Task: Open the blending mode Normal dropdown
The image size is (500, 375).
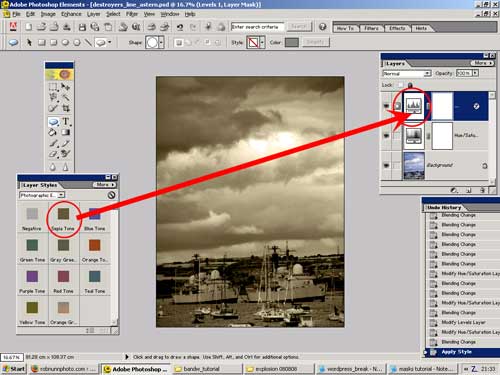Action: [407, 73]
